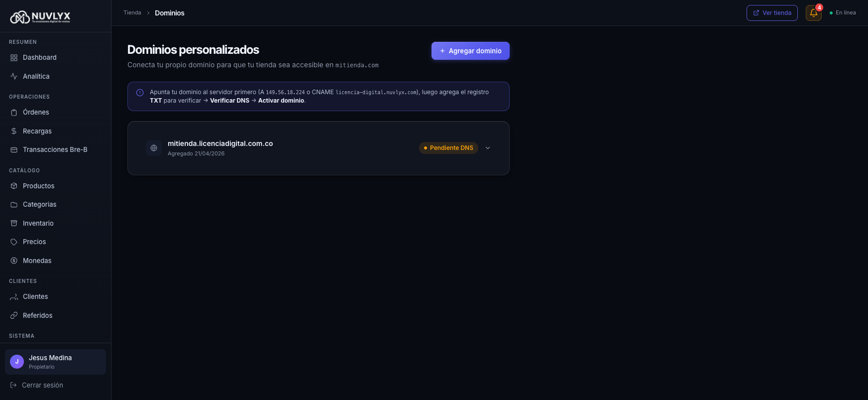This screenshot has width=868, height=400.
Task: Open the Categorias section
Action: pyautogui.click(x=39, y=204)
